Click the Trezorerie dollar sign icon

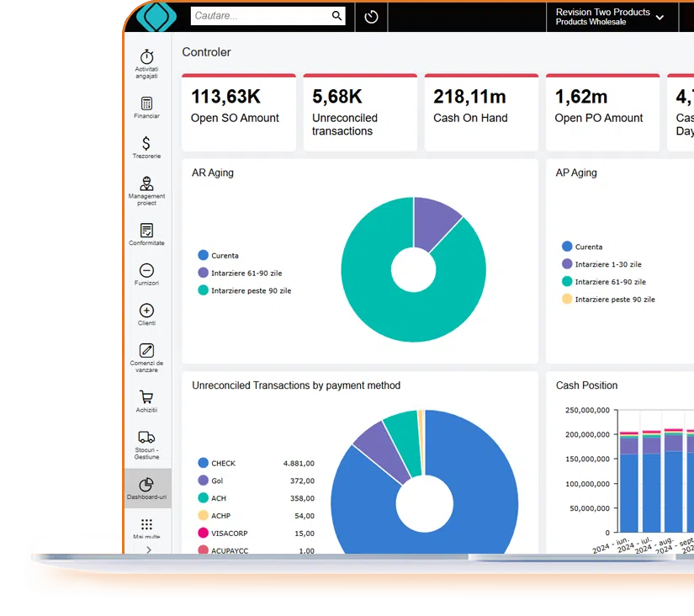point(146,143)
